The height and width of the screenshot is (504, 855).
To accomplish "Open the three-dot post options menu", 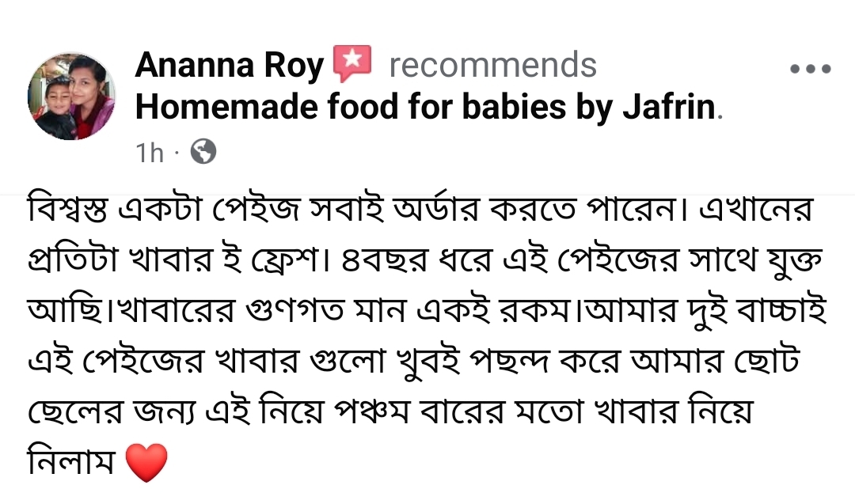I will point(811,69).
